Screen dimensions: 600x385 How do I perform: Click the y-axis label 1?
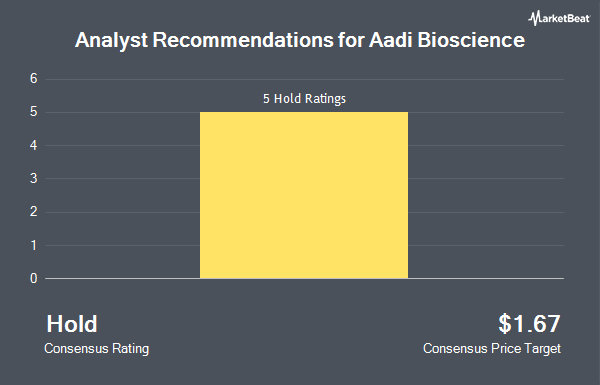(x=34, y=245)
